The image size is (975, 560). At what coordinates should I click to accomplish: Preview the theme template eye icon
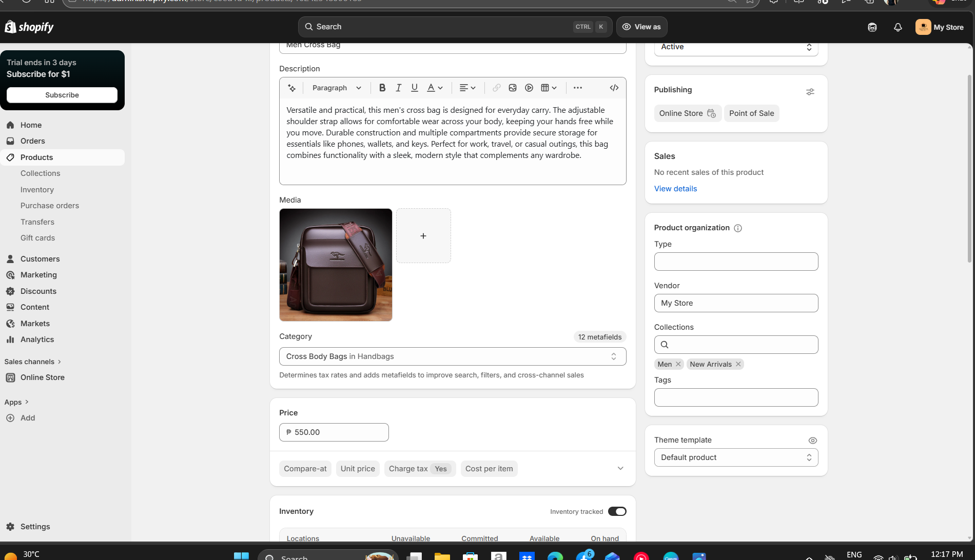point(813,441)
